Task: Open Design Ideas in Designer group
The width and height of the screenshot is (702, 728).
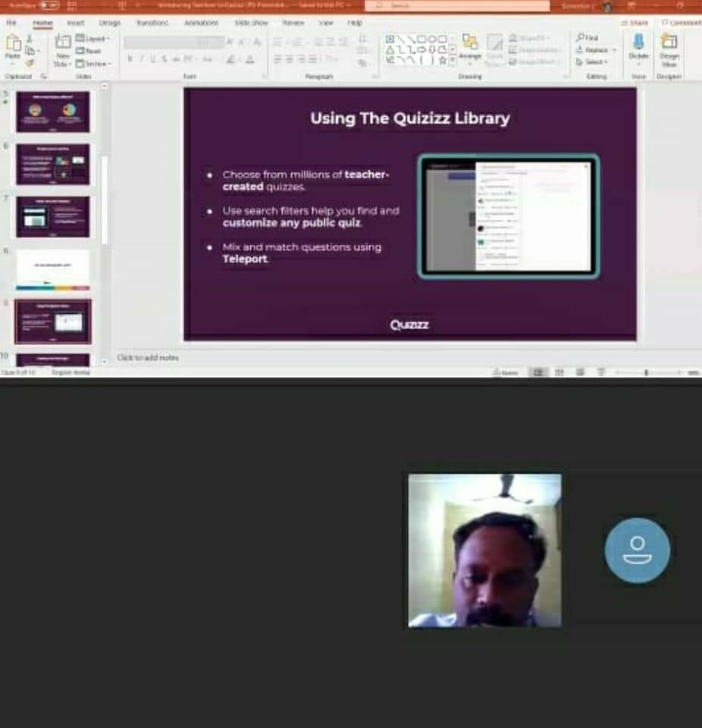Action: pos(669,50)
